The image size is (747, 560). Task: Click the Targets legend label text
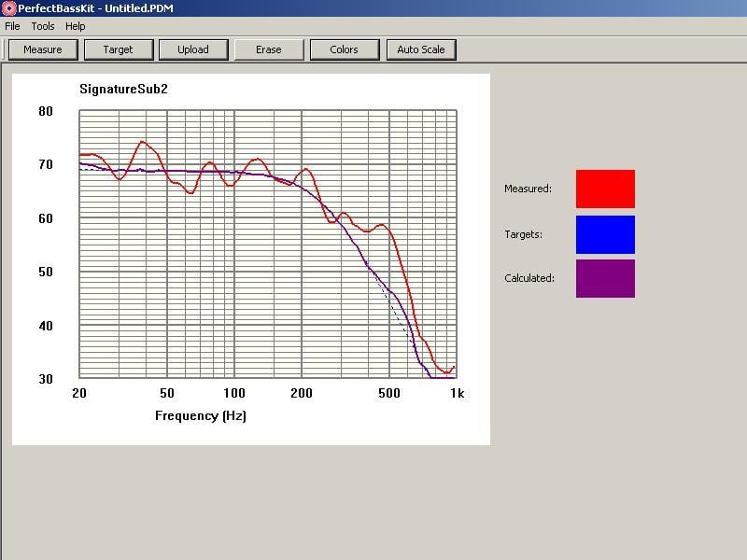point(523,234)
